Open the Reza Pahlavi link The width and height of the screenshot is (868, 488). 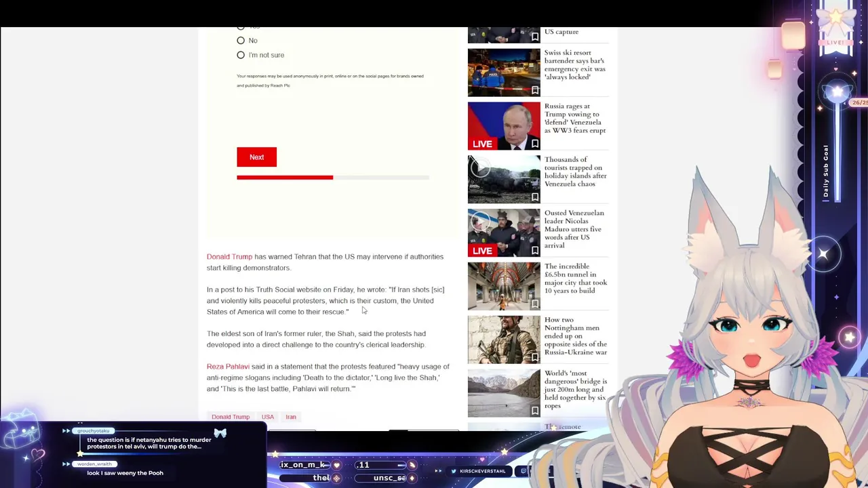(228, 367)
